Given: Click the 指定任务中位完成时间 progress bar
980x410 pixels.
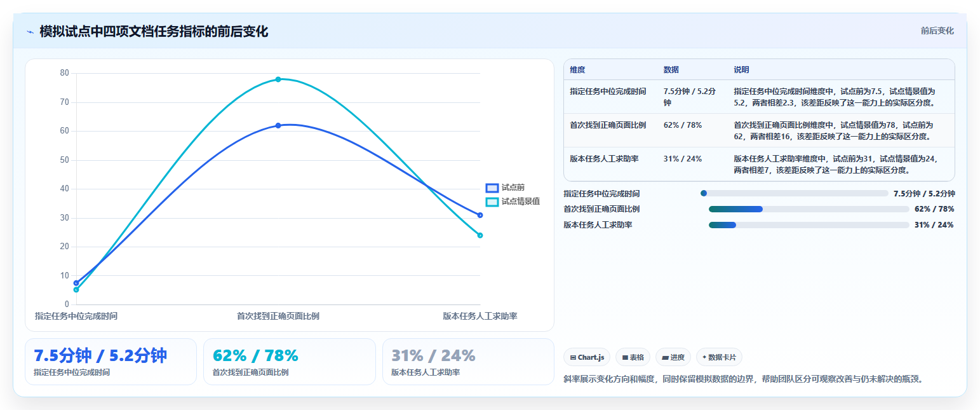Looking at the screenshot, I should click(794, 193).
